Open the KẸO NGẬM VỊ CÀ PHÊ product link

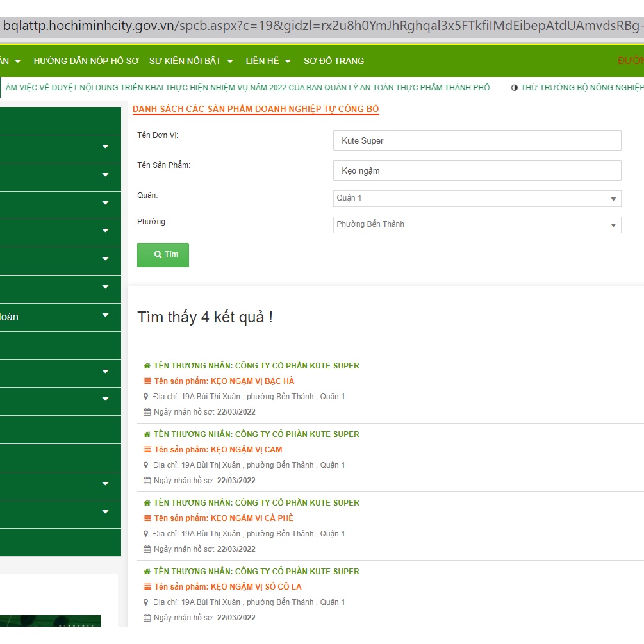[x=252, y=518]
